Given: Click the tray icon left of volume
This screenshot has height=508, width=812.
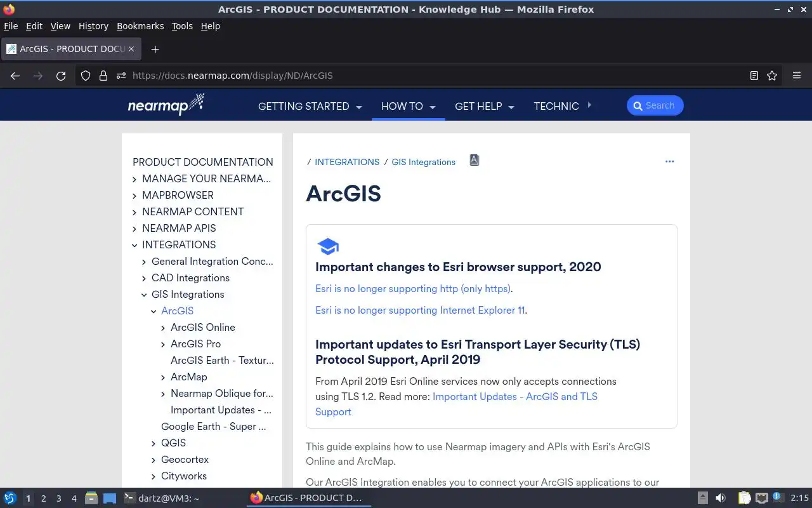Looking at the screenshot, I should [703, 498].
